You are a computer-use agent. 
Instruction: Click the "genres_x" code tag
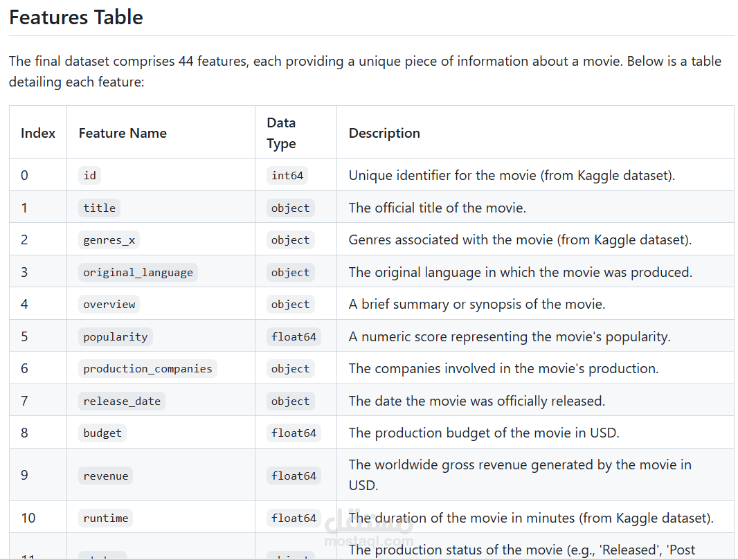(109, 240)
